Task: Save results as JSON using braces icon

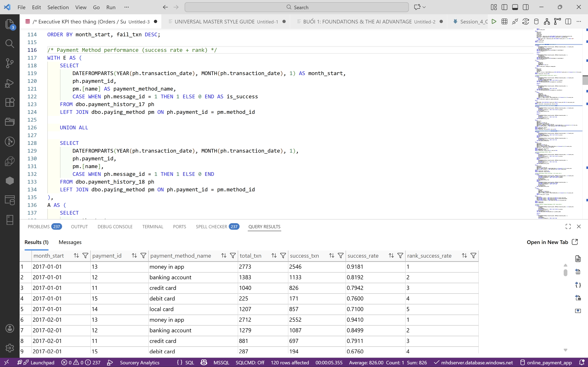Action: click(x=578, y=285)
